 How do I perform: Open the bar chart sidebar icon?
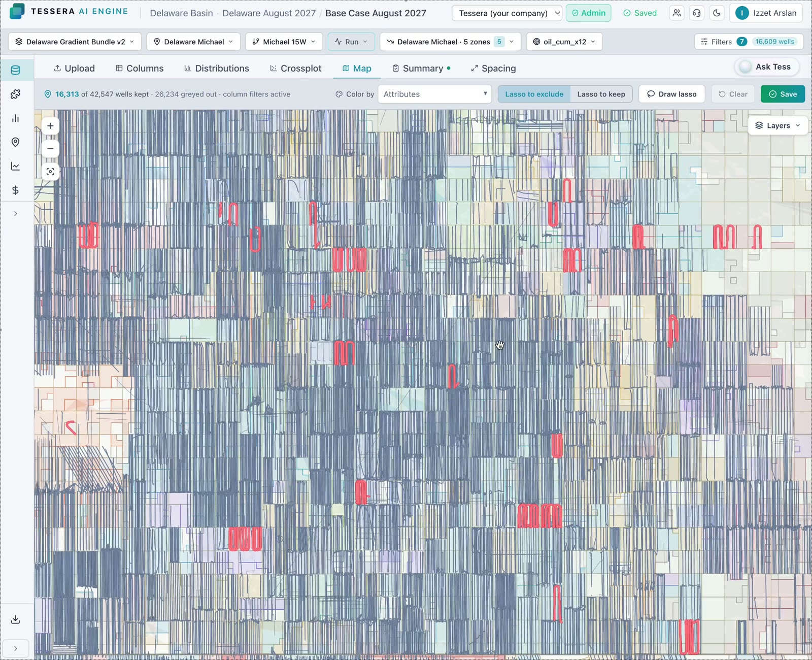[16, 118]
